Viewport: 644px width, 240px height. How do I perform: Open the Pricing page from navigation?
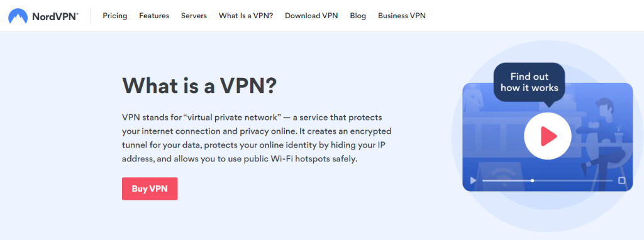(115, 16)
